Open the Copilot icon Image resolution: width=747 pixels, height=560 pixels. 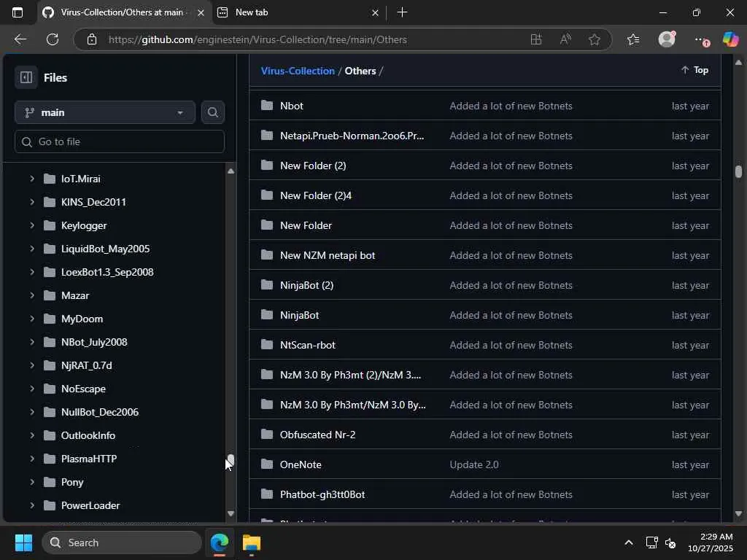pyautogui.click(x=730, y=39)
